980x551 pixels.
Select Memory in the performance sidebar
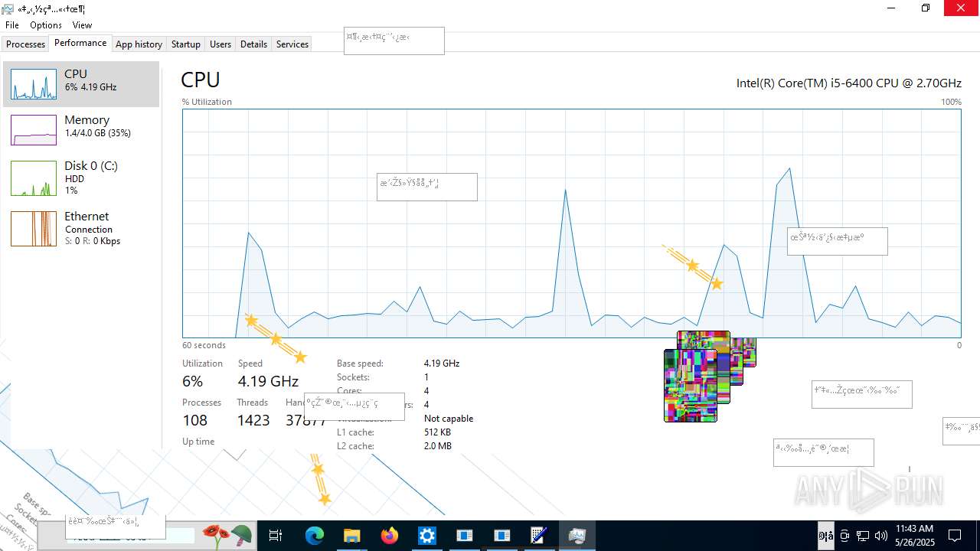click(x=81, y=130)
